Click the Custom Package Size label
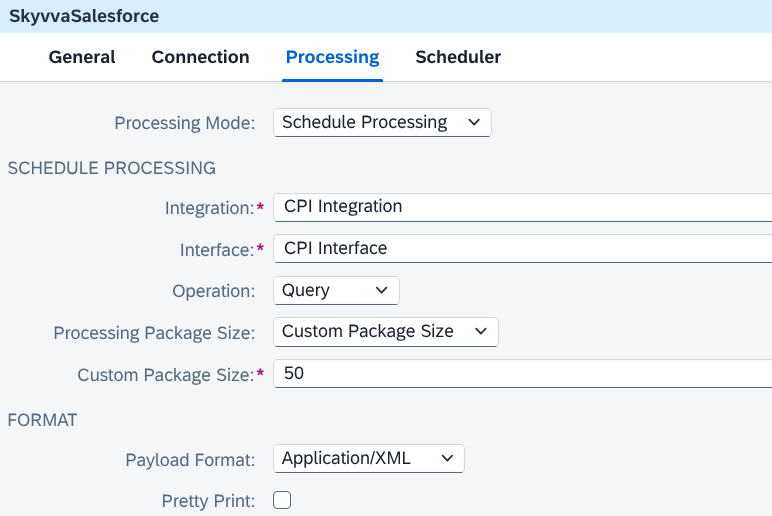 click(166, 375)
